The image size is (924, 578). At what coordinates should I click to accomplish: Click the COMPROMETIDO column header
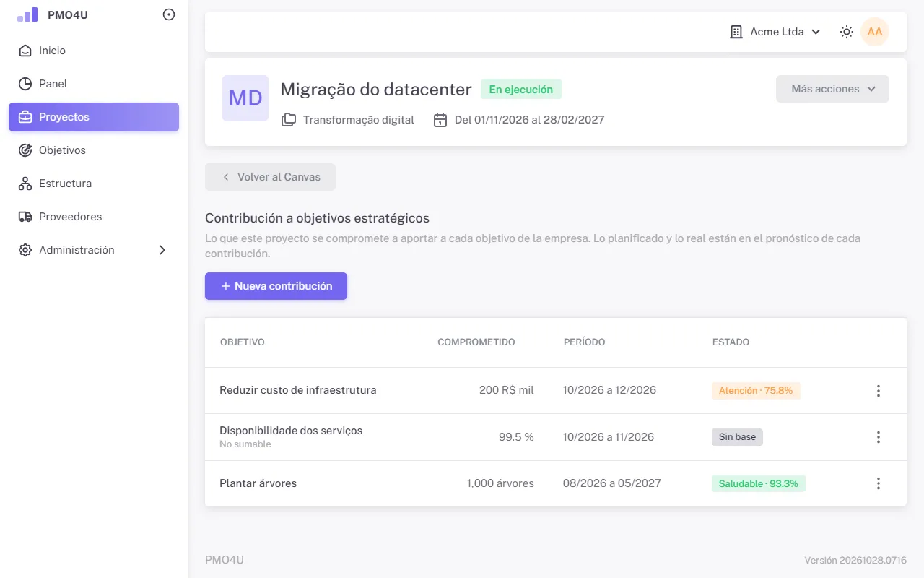(x=476, y=342)
